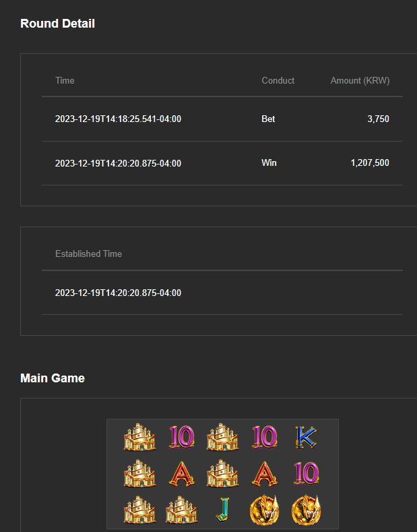417x532 pixels.
Task: Select the Bet row timestamp
Action: pyautogui.click(x=118, y=119)
